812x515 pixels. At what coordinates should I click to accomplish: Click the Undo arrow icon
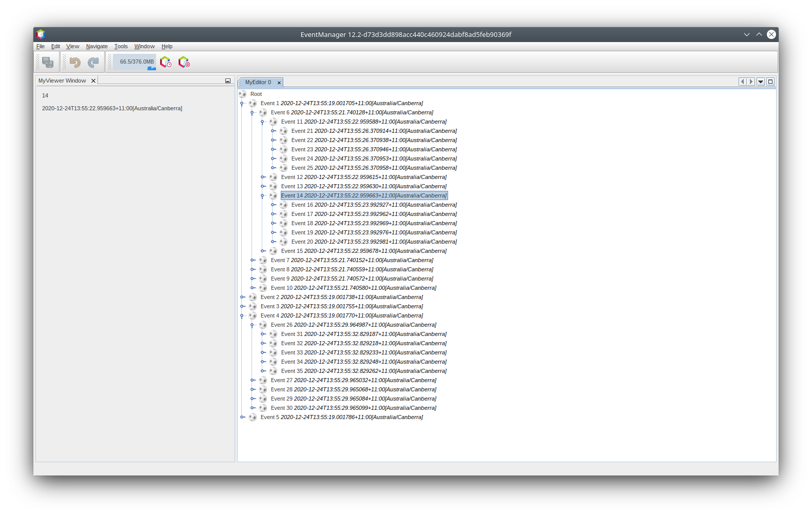click(x=75, y=62)
